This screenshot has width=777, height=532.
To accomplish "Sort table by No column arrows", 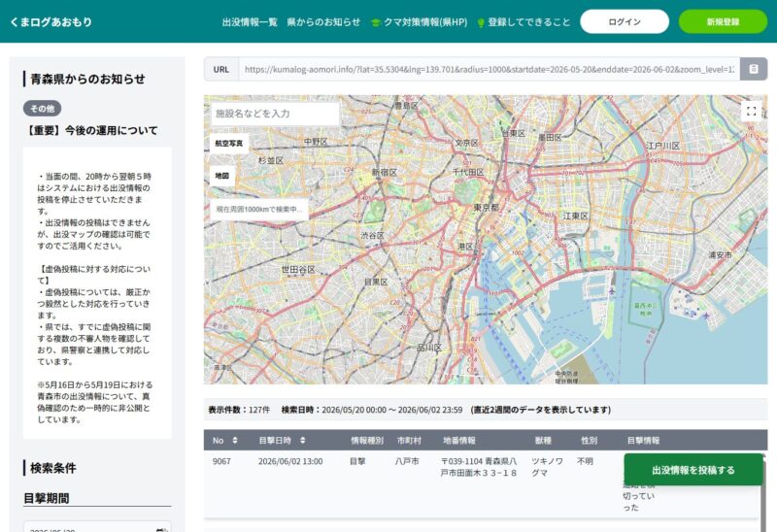I will click(x=235, y=441).
